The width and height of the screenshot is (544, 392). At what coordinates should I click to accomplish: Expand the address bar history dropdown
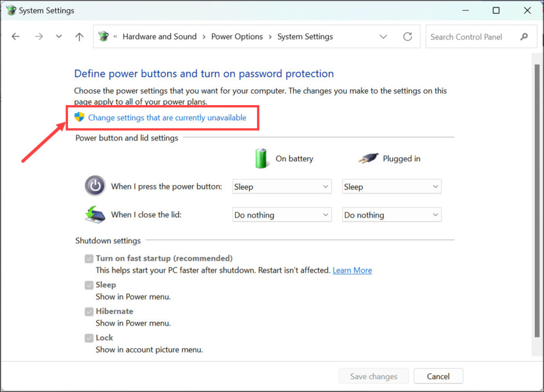coord(383,37)
